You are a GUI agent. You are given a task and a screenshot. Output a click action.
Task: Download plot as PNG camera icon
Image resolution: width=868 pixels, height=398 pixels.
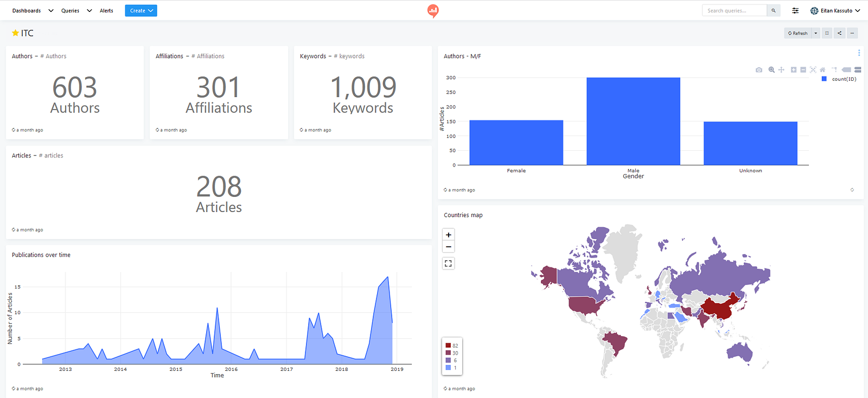[x=758, y=70]
